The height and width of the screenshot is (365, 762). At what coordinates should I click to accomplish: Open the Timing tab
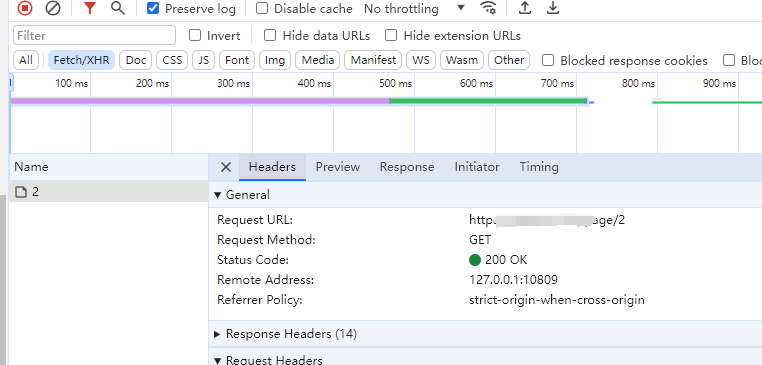coord(539,167)
